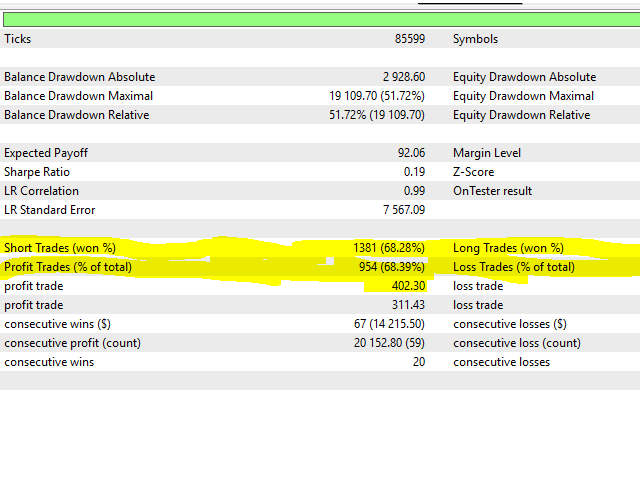
Task: Select the value 20 152.80 (59)
Action: [389, 343]
